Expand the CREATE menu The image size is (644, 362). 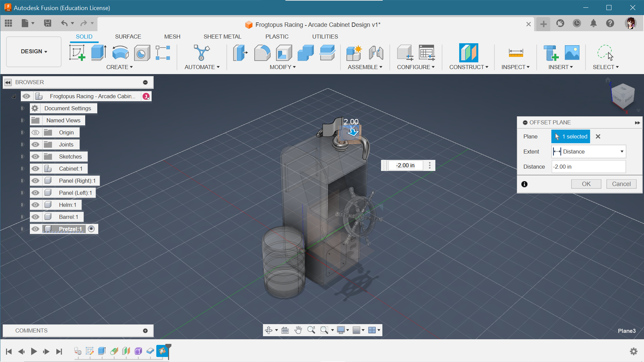119,67
